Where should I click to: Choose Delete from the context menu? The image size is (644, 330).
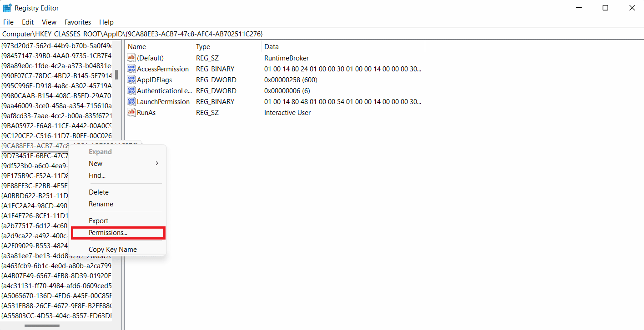[118, 192]
